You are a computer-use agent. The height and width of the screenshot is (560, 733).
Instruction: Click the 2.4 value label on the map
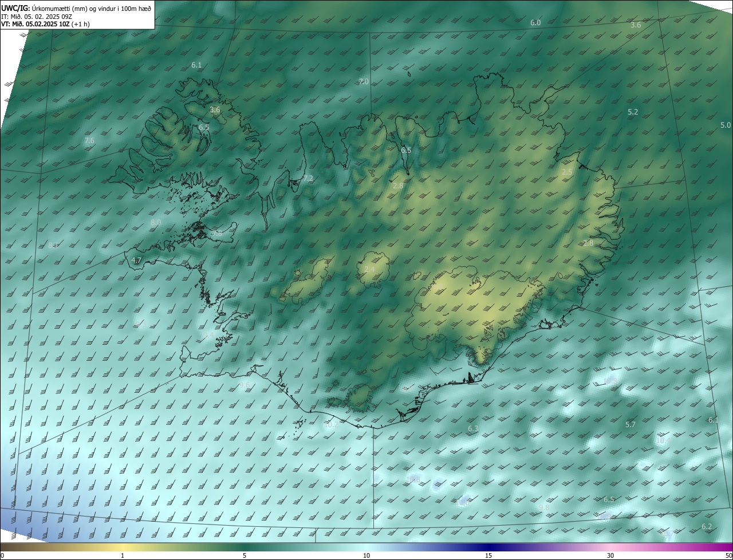pyautogui.click(x=369, y=269)
